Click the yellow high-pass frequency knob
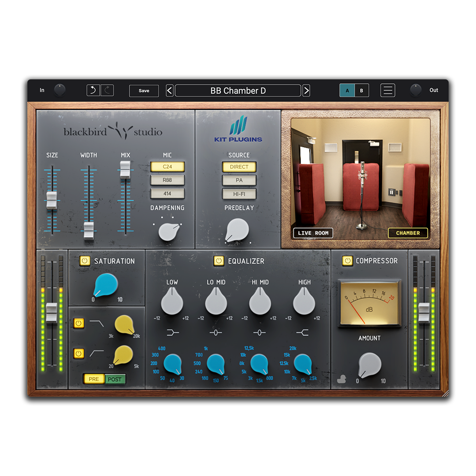 123,354
